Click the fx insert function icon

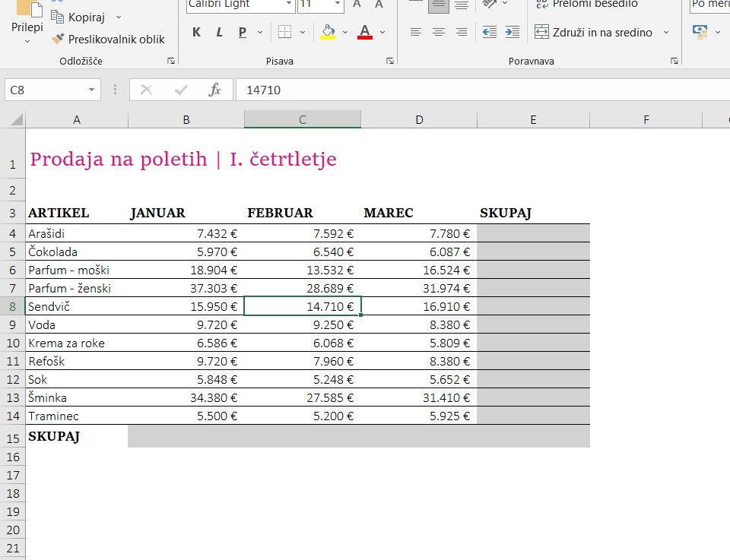[214, 90]
